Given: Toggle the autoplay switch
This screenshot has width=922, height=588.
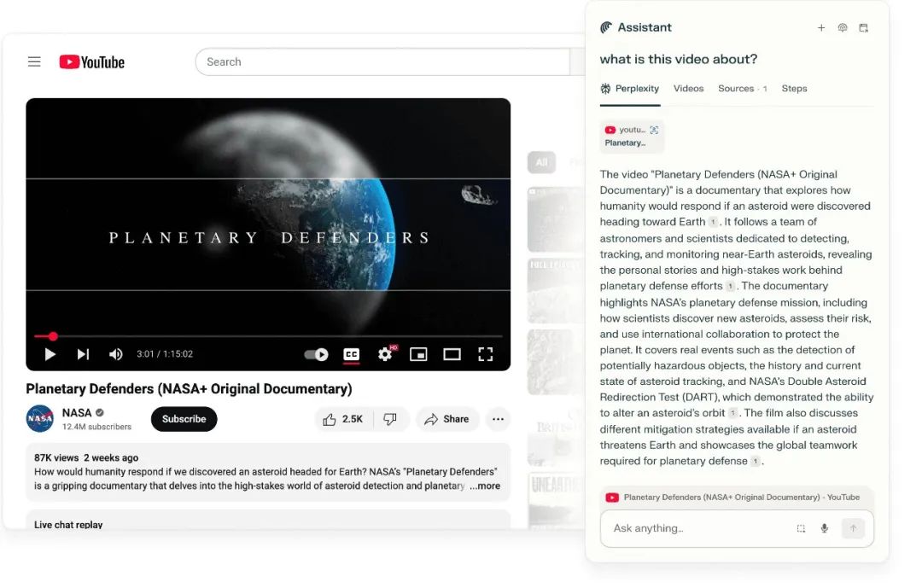Looking at the screenshot, I should tap(317, 354).
